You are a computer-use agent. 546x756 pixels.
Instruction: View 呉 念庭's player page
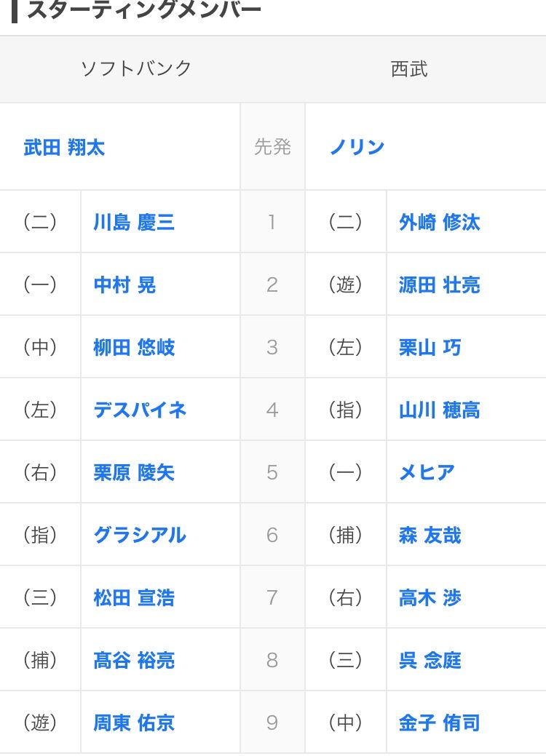[430, 660]
